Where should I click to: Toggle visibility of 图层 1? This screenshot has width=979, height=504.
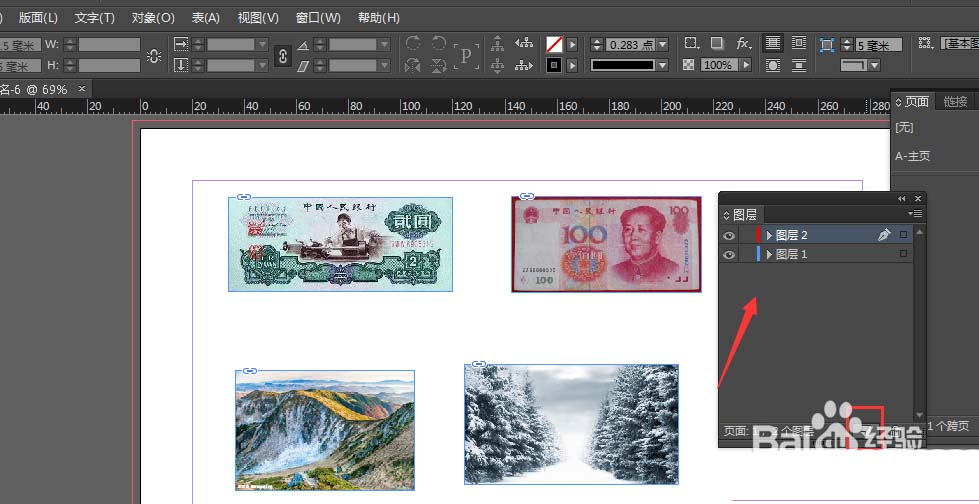[729, 255]
